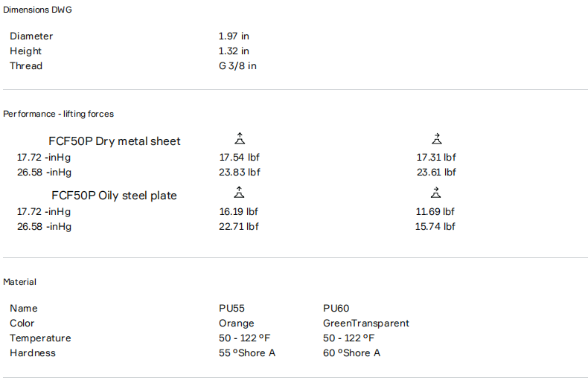Click the Performance - lifting forces heading

59,114
